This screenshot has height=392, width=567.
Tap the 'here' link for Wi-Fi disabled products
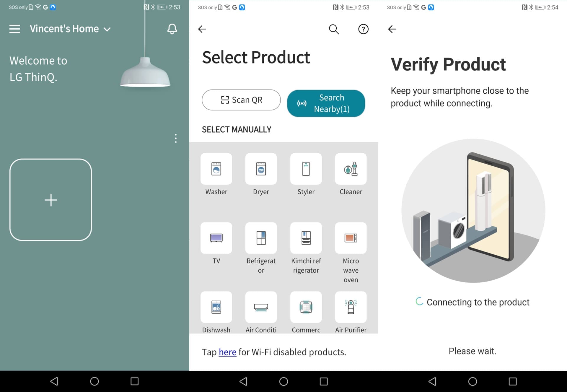pos(227,352)
